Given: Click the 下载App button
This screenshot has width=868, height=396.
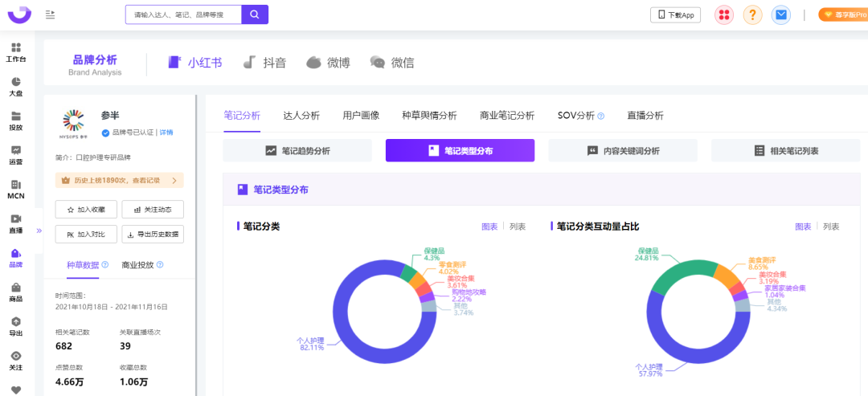Looking at the screenshot, I should click(675, 15).
